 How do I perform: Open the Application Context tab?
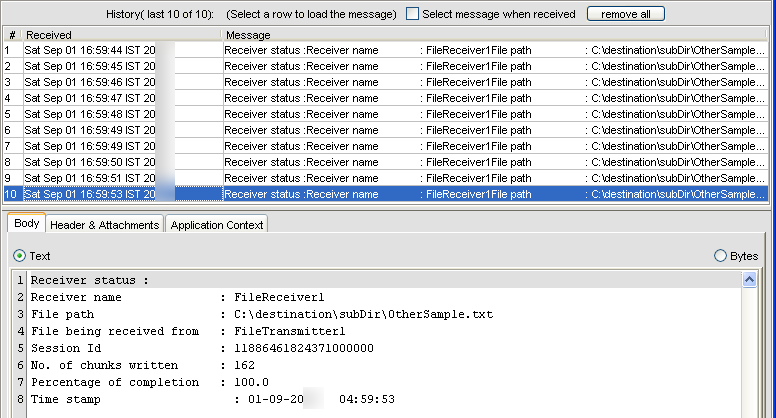[217, 225]
